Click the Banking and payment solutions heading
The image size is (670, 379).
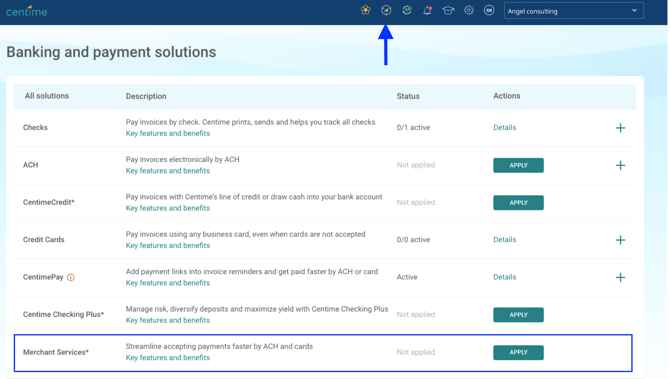pos(111,52)
